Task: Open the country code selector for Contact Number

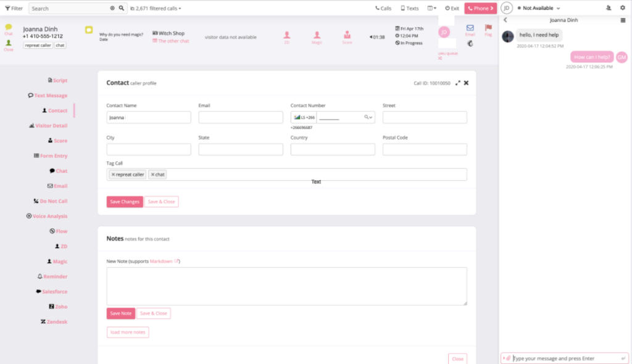Action: [x=303, y=117]
